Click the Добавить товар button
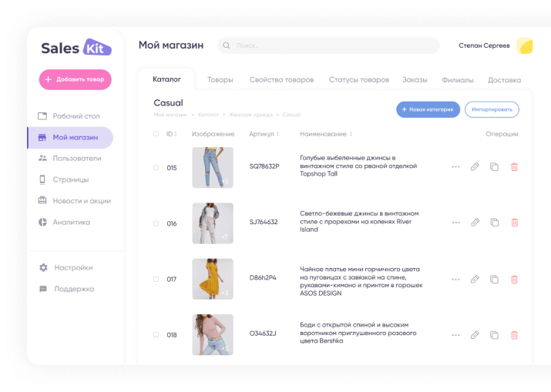 (76, 79)
